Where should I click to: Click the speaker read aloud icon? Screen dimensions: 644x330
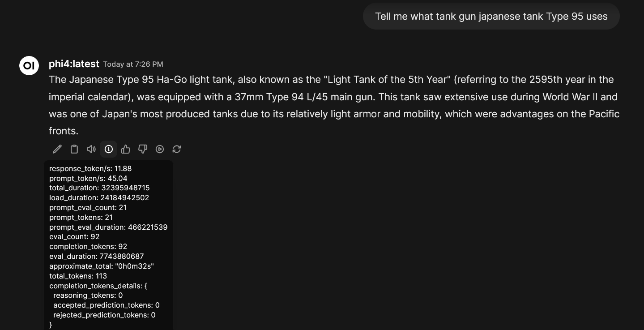(x=91, y=149)
